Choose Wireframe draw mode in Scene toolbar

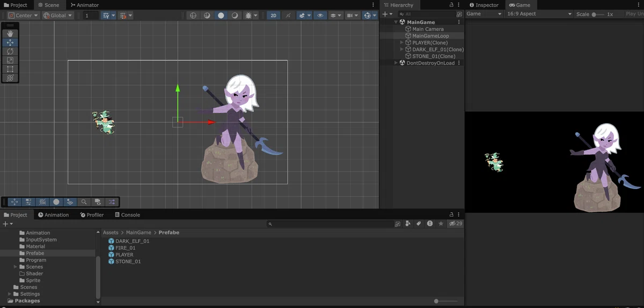coord(193,16)
